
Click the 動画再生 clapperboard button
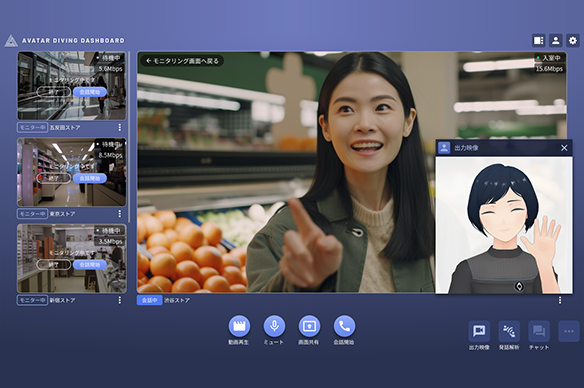(x=239, y=326)
